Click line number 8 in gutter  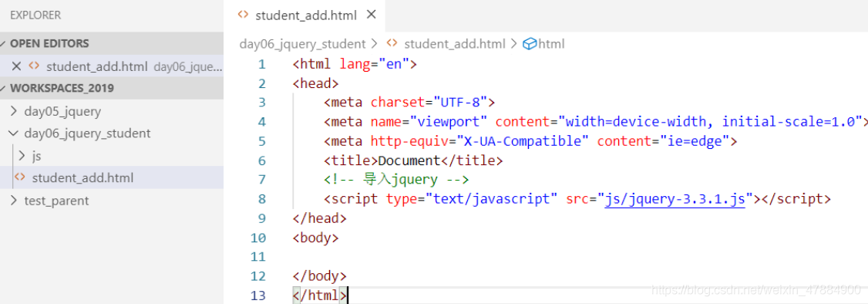[x=262, y=199]
